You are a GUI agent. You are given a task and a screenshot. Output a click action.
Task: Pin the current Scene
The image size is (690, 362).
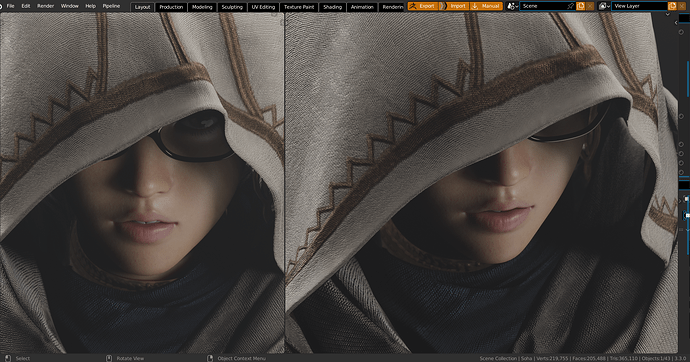point(570,6)
